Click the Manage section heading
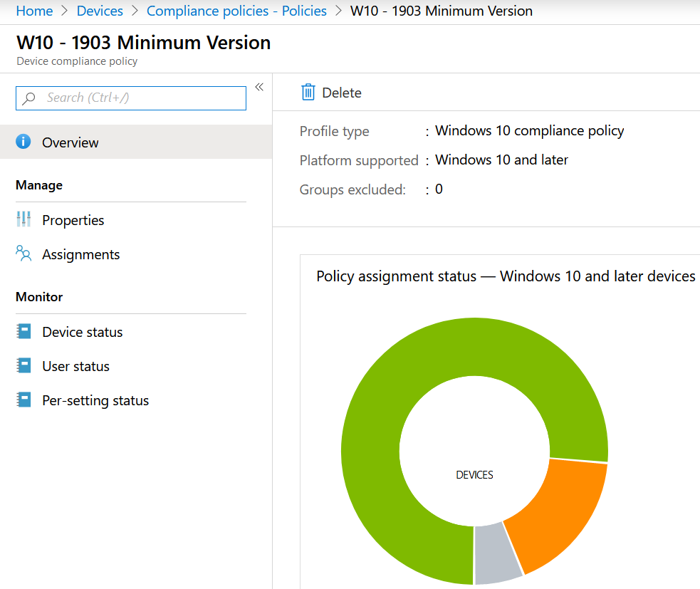This screenshot has height=589, width=700. point(39,185)
